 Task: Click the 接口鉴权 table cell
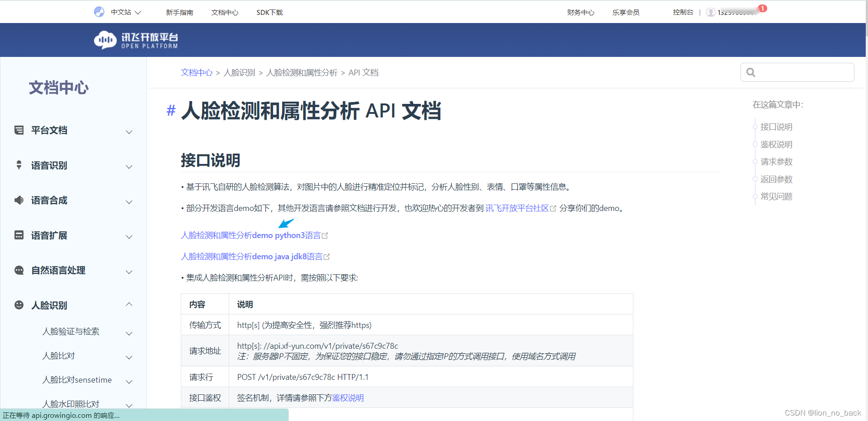point(205,398)
